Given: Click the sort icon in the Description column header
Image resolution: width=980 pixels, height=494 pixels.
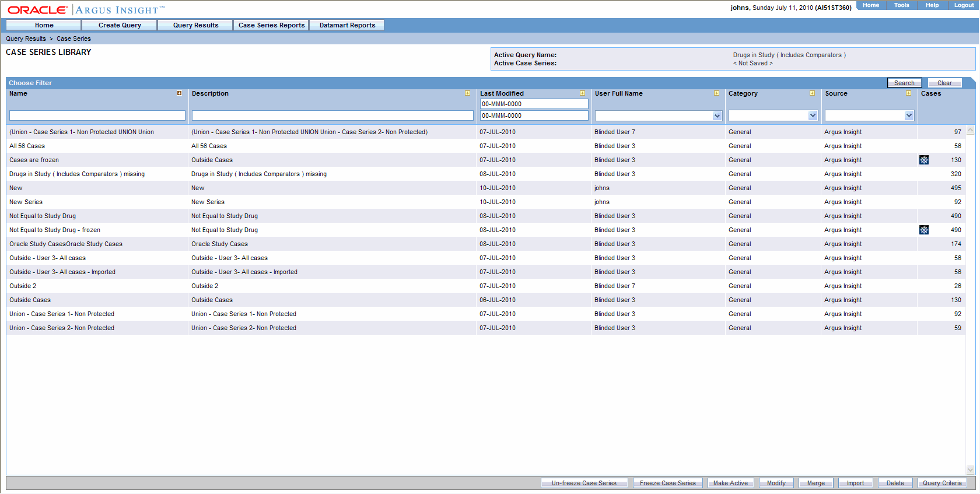Looking at the screenshot, I should point(467,93).
